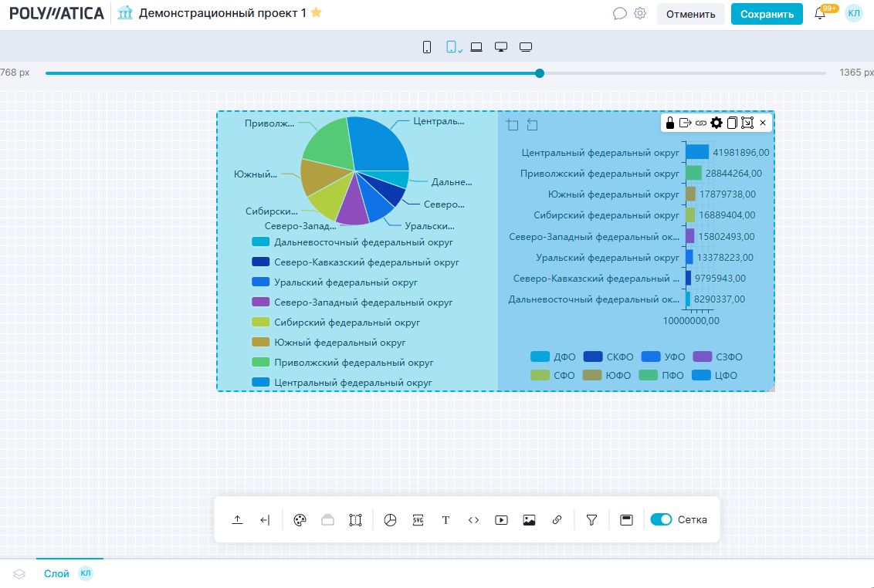Open the filter funnel tool
Screen dimensions: 874x588
click(591, 520)
